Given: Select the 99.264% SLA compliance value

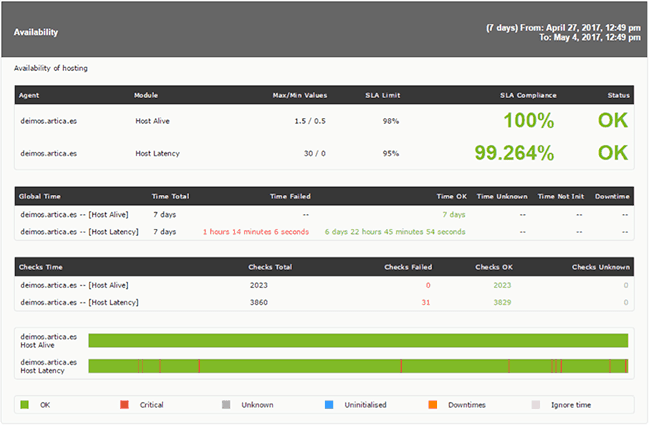Looking at the screenshot, I should [x=514, y=153].
